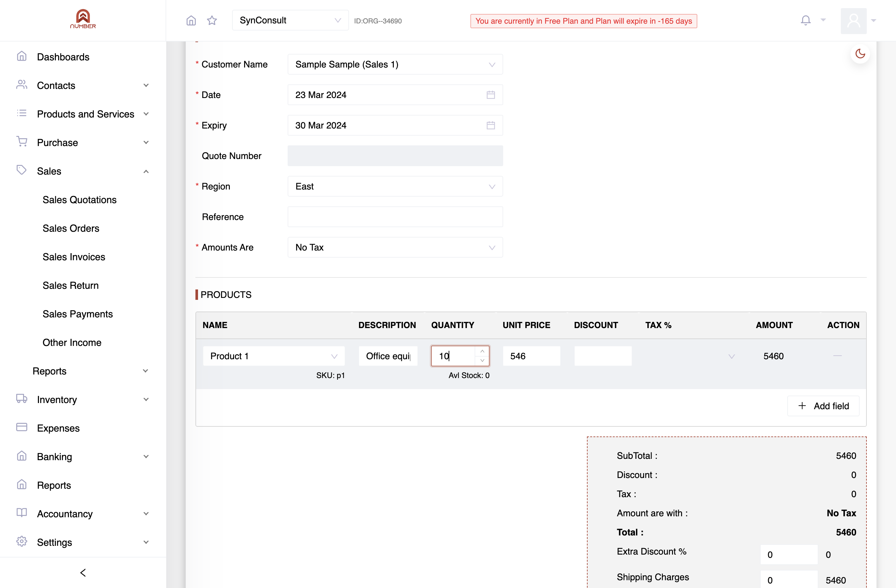Click the Number logo

tap(83, 19)
